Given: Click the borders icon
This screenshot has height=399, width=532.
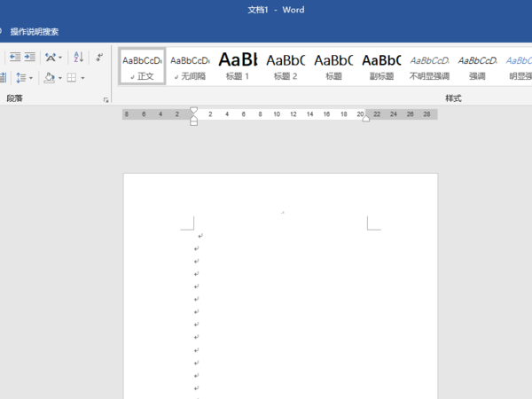Looking at the screenshot, I should point(72,78).
